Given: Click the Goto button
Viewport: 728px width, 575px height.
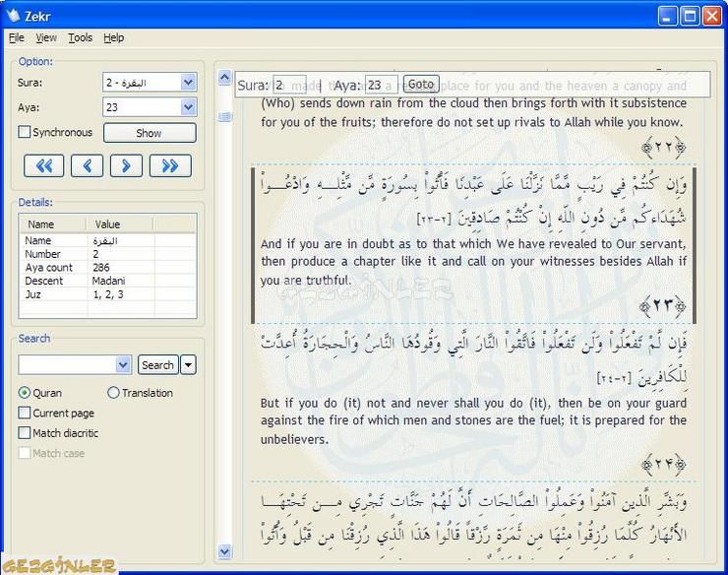Looking at the screenshot, I should click(421, 85).
